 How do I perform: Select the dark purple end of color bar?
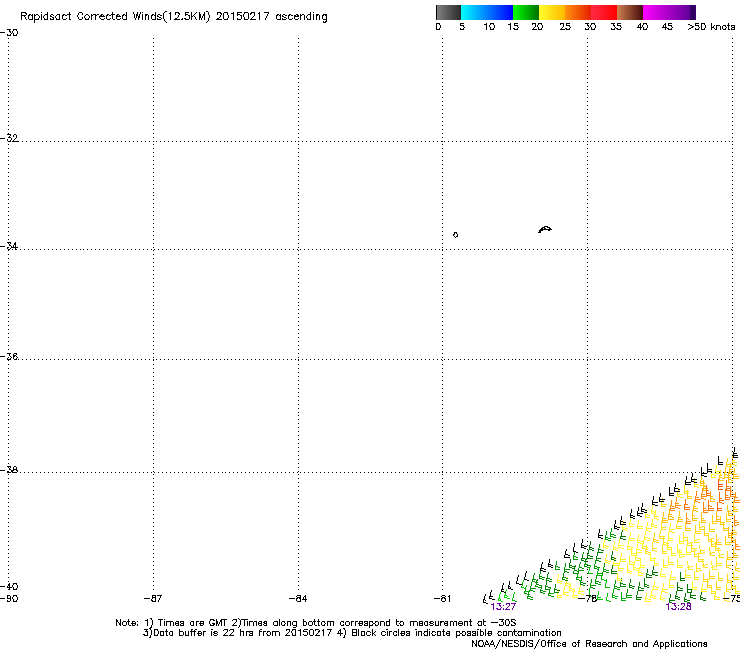[692, 12]
